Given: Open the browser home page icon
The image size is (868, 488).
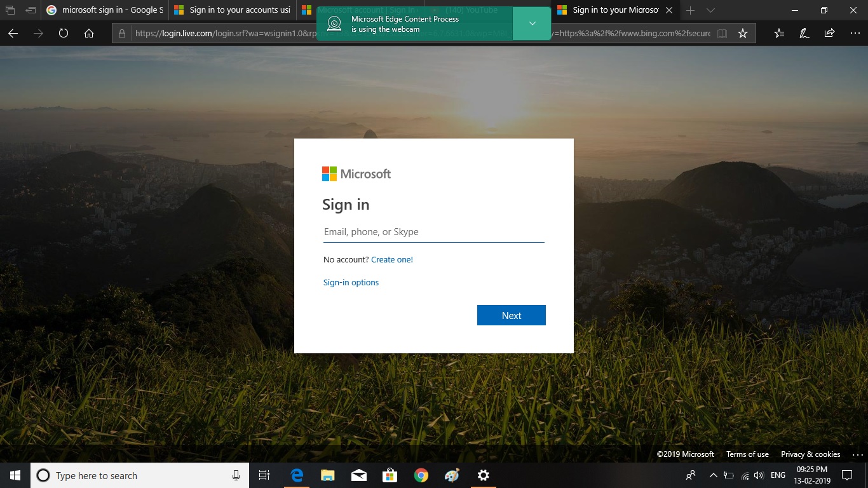Looking at the screenshot, I should pyautogui.click(x=89, y=34).
